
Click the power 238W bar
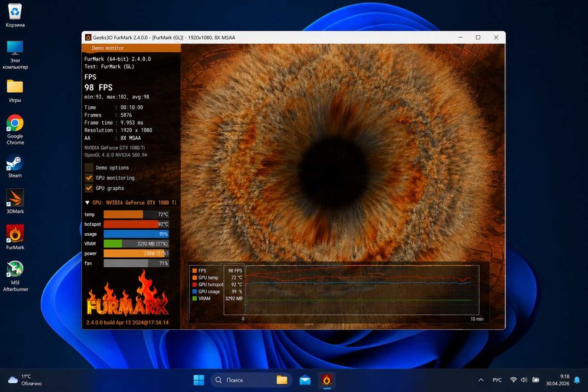click(x=136, y=253)
